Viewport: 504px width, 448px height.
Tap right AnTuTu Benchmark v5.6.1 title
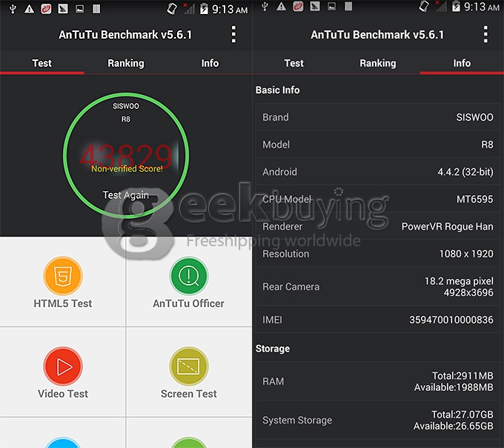point(377,35)
